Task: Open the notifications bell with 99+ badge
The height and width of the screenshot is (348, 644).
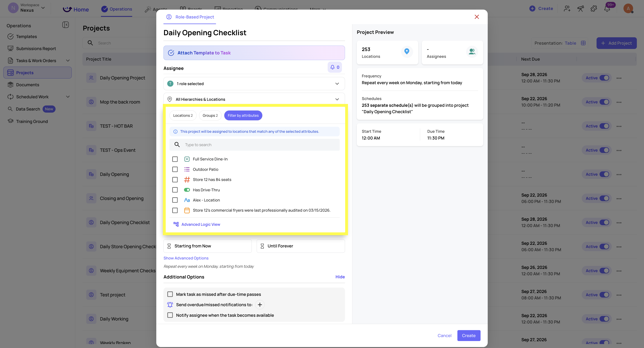Action: 607,8
